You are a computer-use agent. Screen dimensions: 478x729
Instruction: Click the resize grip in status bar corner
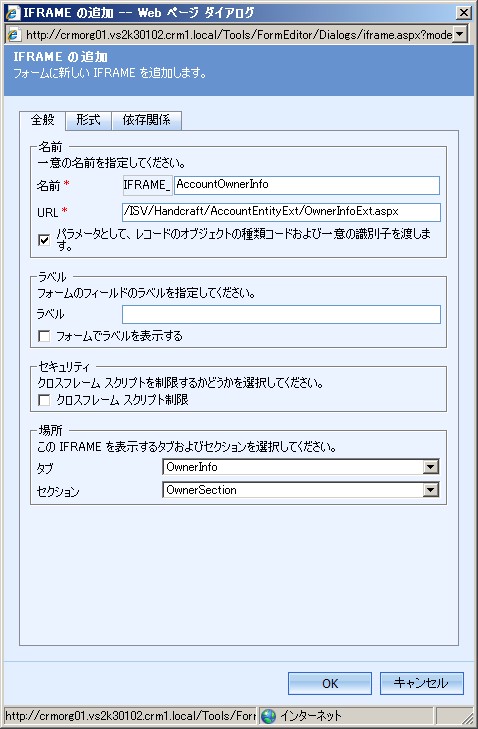456,716
